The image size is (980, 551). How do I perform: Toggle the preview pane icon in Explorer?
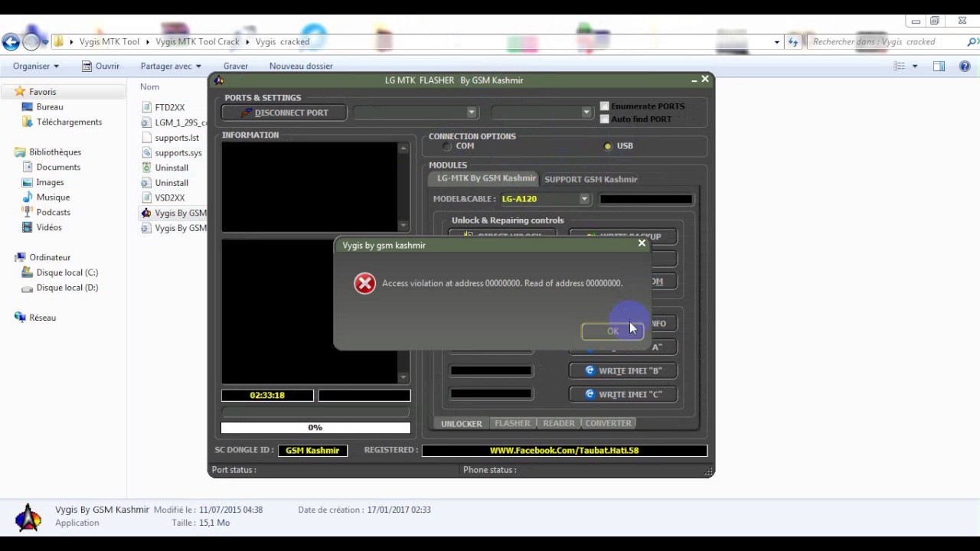click(939, 67)
